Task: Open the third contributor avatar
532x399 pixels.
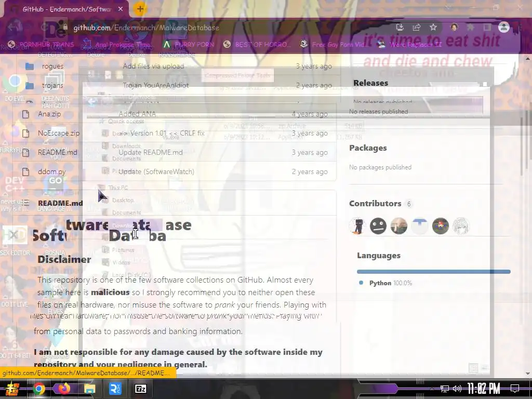Action: click(x=398, y=226)
